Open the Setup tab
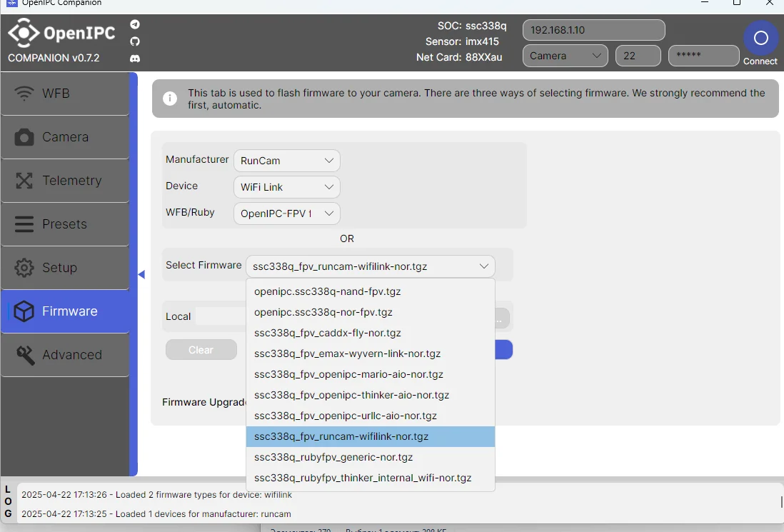This screenshot has width=784, height=532. pyautogui.click(x=65, y=268)
